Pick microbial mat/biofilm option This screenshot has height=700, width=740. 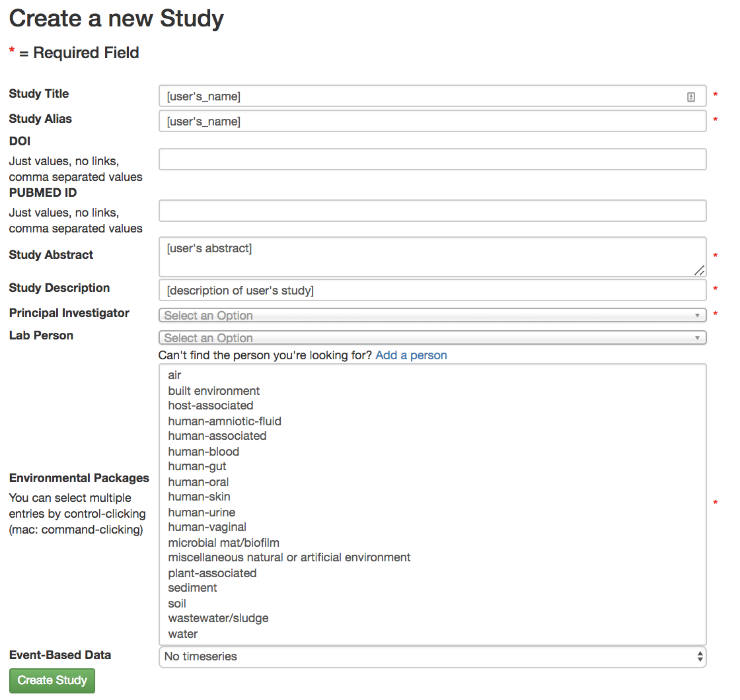point(224,542)
